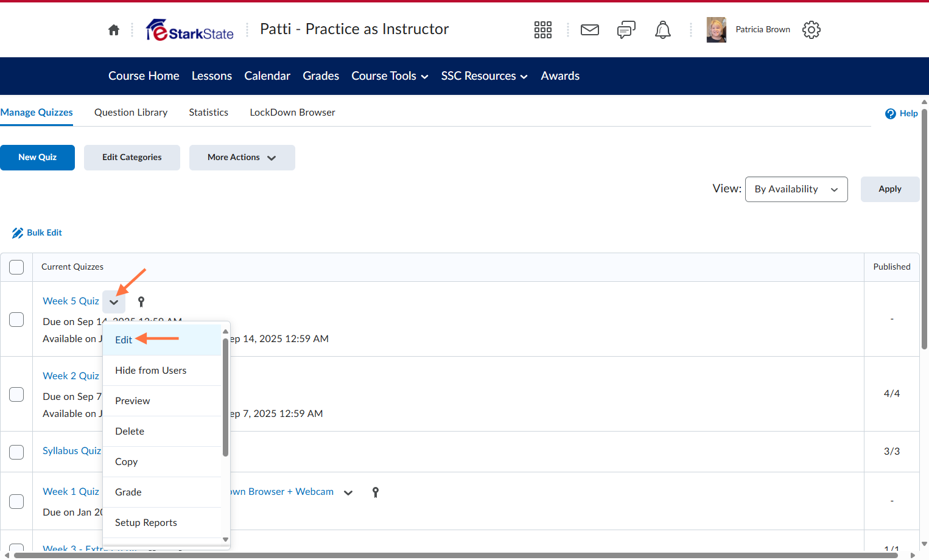Viewport: 929px width, 560px height.
Task: Open the Statistics tab
Action: (209, 113)
